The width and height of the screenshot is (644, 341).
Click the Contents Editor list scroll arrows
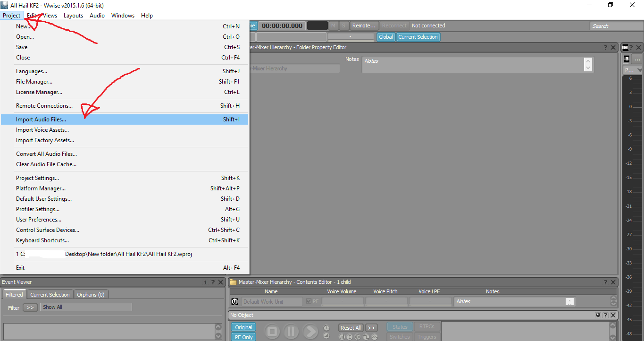point(613,301)
